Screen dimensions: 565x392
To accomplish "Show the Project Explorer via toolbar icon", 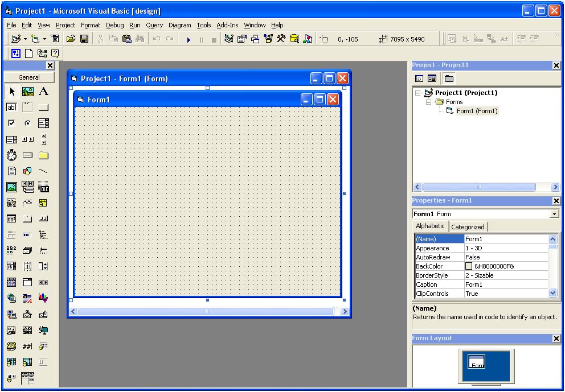I will (229, 39).
